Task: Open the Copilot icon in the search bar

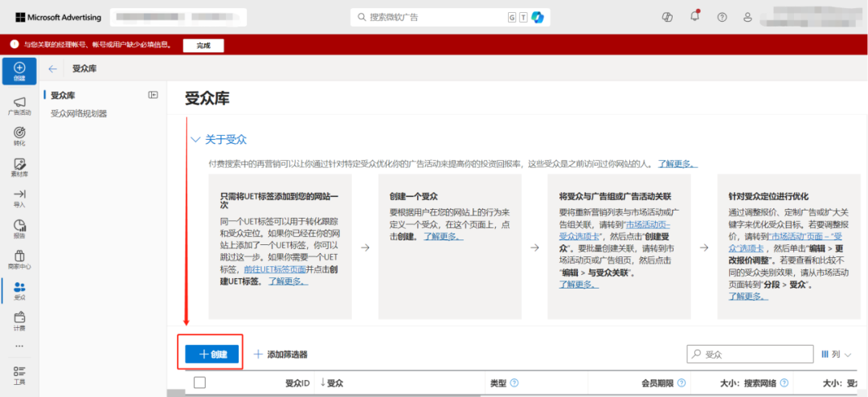Action: point(537,17)
